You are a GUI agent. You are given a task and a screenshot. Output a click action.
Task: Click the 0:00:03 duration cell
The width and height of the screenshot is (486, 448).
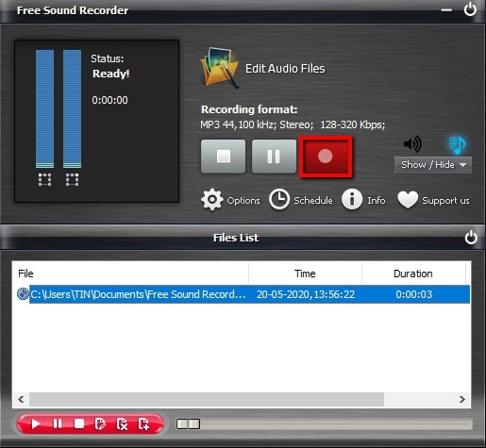(413, 294)
